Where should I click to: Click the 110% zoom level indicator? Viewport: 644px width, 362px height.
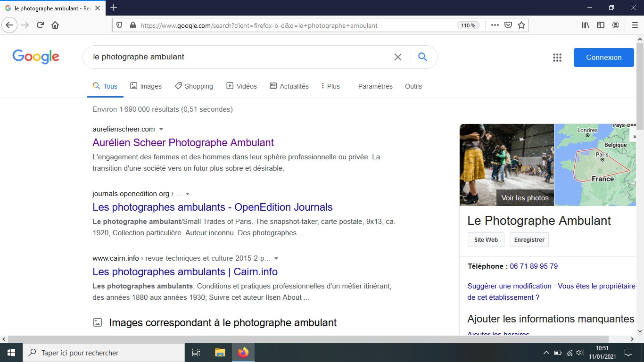point(468,25)
